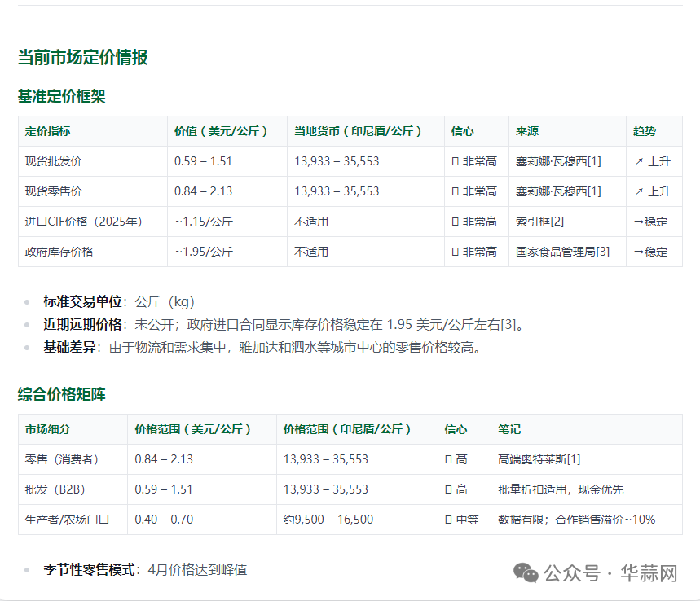Click the 来源 column header
The height and width of the screenshot is (601, 700).
[x=527, y=131]
